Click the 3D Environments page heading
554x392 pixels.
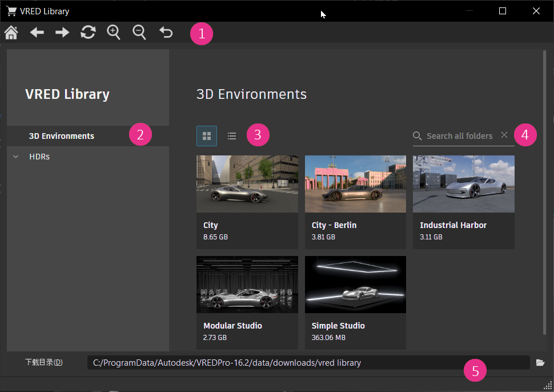point(251,94)
